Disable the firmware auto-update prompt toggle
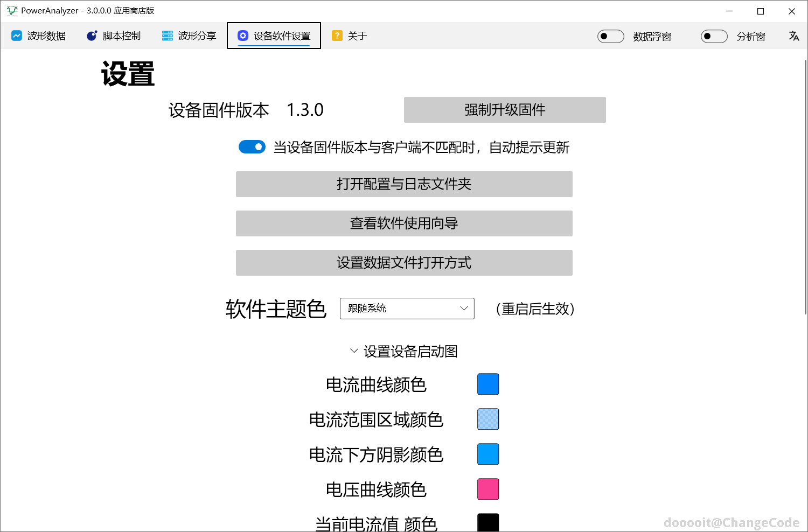The image size is (808, 532). tap(252, 146)
